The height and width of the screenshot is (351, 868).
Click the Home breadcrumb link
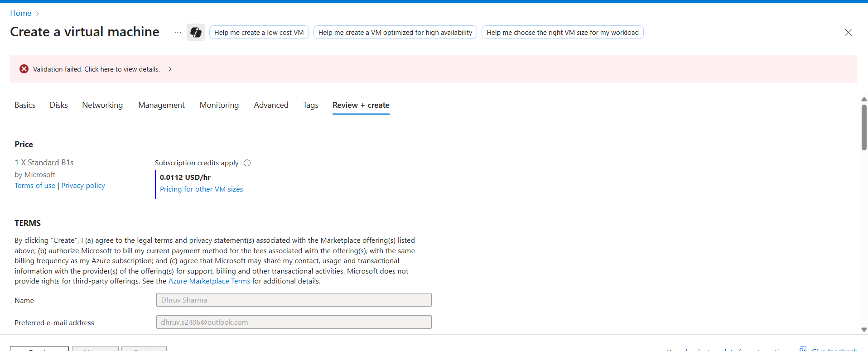click(x=21, y=13)
